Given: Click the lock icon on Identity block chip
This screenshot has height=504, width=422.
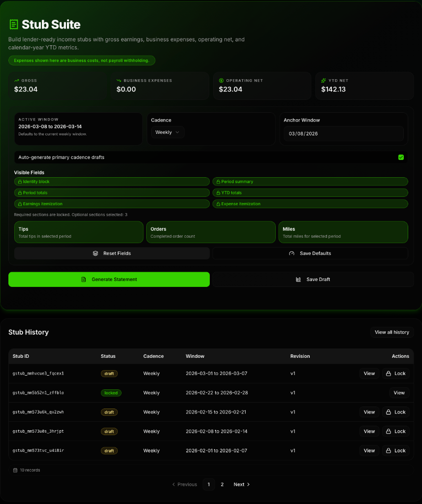Looking at the screenshot, I should [x=21, y=182].
